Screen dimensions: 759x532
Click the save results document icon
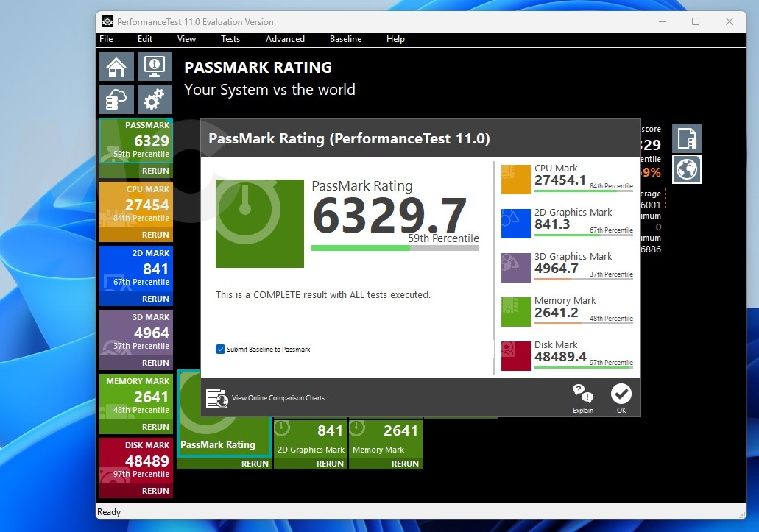[x=686, y=138]
